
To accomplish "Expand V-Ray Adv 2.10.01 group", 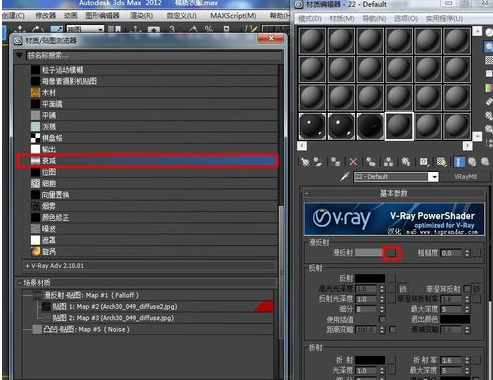I will [x=149, y=266].
